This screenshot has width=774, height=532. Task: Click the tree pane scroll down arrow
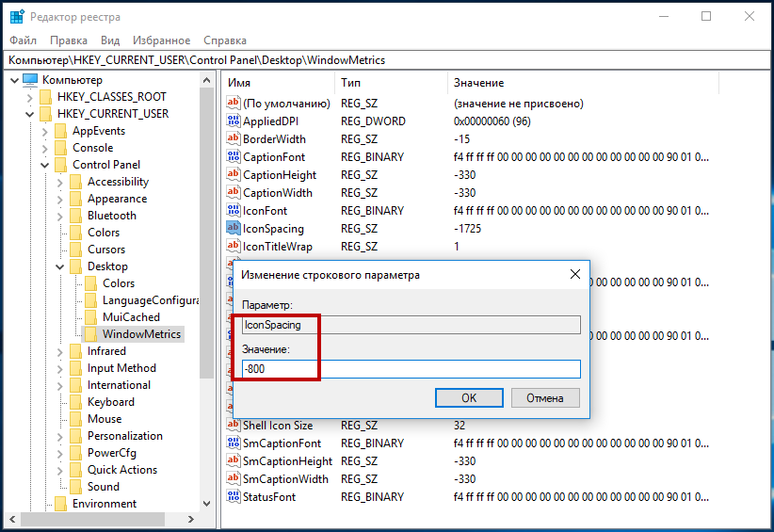point(207,504)
